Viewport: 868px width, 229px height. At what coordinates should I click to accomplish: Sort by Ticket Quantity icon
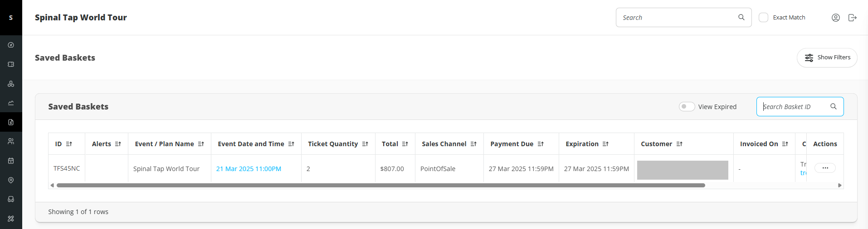point(365,144)
